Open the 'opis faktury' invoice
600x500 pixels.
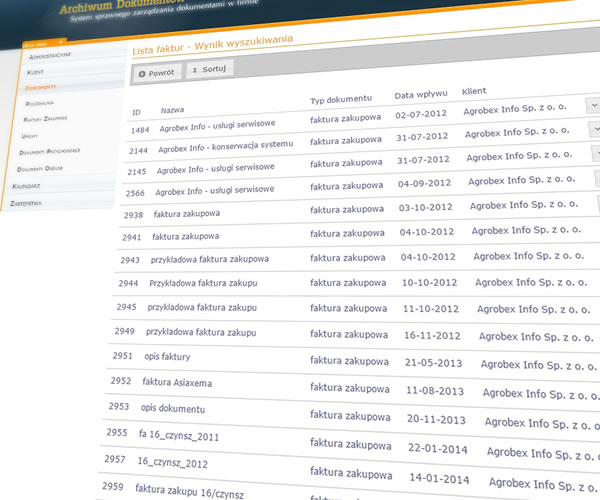coord(167,357)
